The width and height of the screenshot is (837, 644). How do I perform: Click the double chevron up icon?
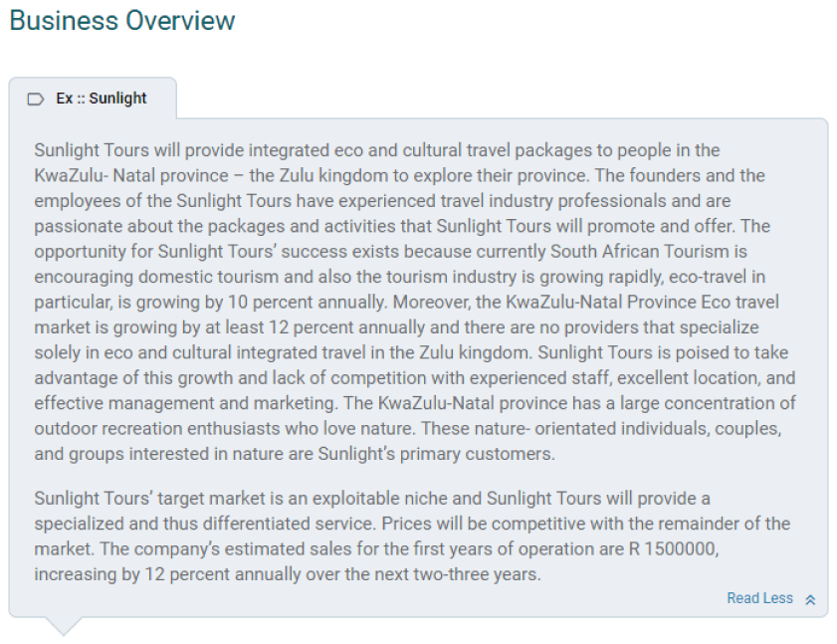[810, 599]
